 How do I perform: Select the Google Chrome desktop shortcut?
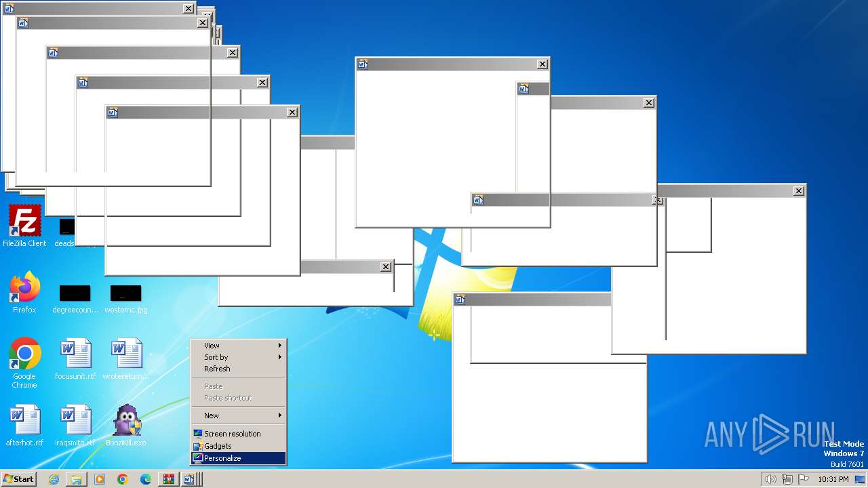(24, 363)
